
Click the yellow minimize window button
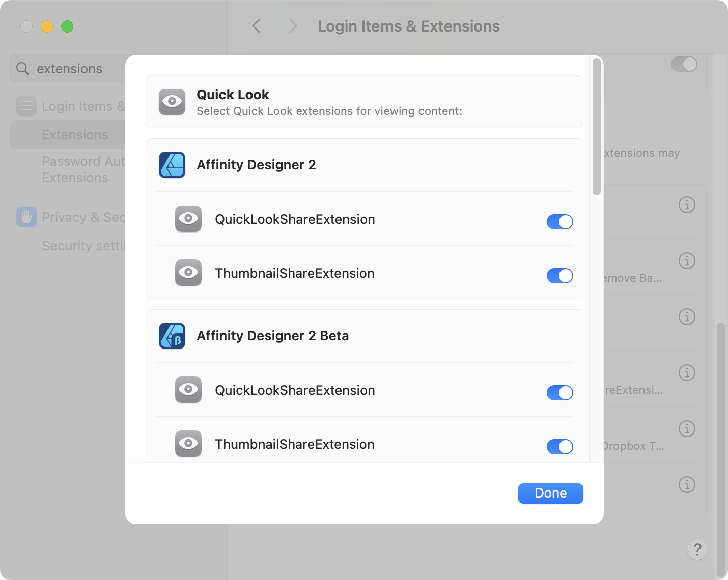click(x=47, y=26)
